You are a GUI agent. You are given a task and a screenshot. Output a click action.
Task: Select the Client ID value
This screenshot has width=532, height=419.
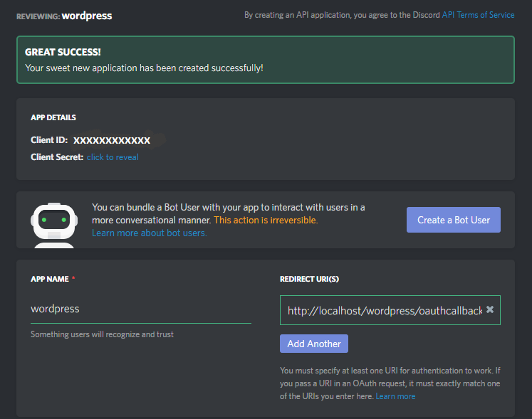pyautogui.click(x=112, y=140)
